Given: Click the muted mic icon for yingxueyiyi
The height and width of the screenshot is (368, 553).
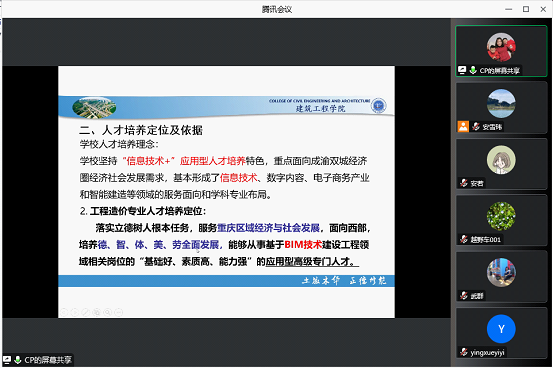Looking at the screenshot, I should (x=464, y=352).
